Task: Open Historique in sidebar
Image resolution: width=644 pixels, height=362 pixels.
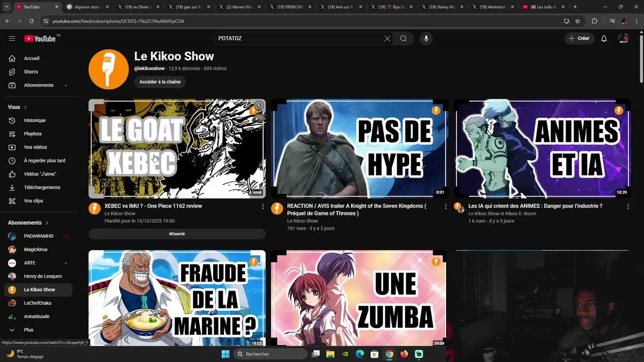Action: click(x=38, y=120)
